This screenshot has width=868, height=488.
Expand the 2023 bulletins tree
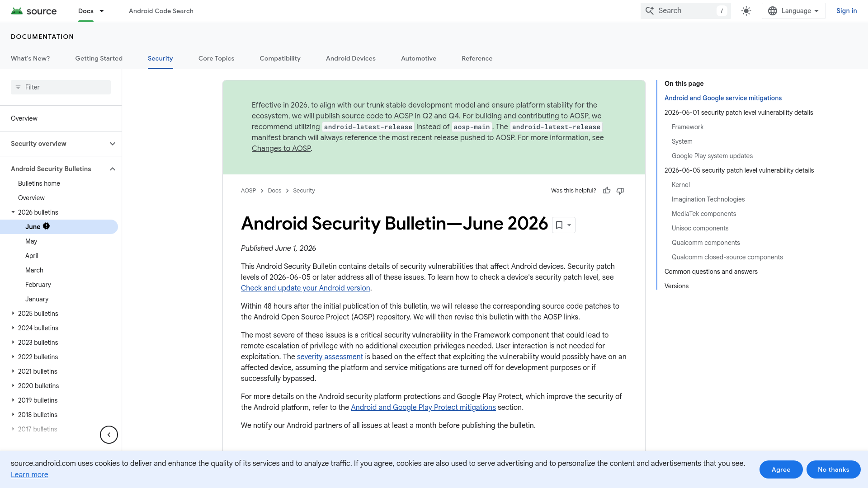(x=13, y=342)
